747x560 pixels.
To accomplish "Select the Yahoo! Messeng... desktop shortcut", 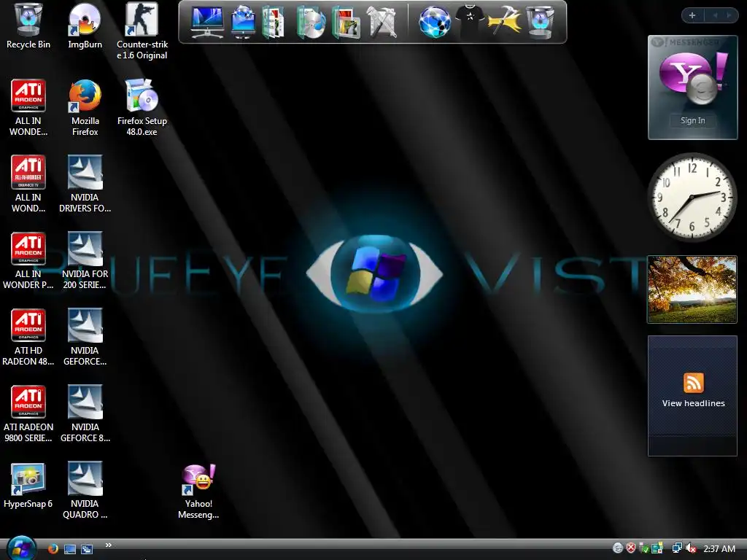I will (198, 491).
